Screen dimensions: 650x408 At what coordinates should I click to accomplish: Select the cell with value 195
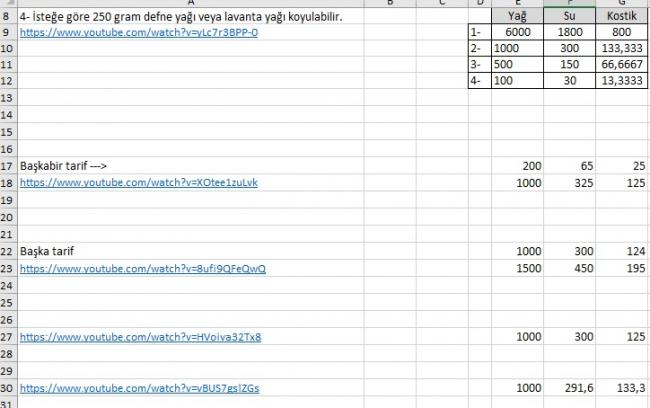(x=622, y=268)
